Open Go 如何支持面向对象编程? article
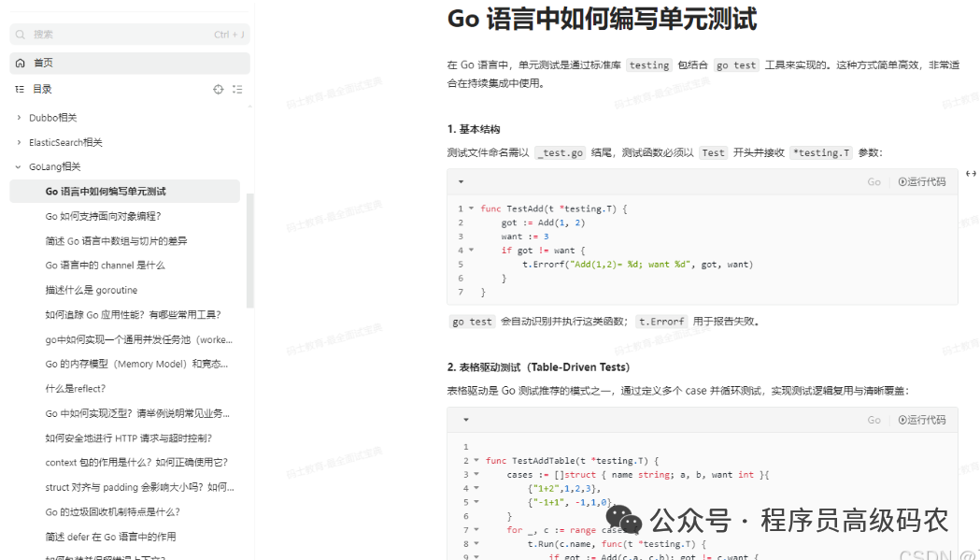This screenshot has height=560, width=980. (x=104, y=217)
